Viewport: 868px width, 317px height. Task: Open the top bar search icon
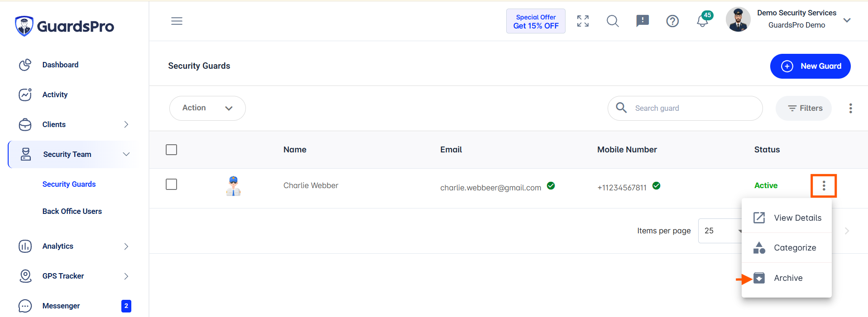coord(613,21)
